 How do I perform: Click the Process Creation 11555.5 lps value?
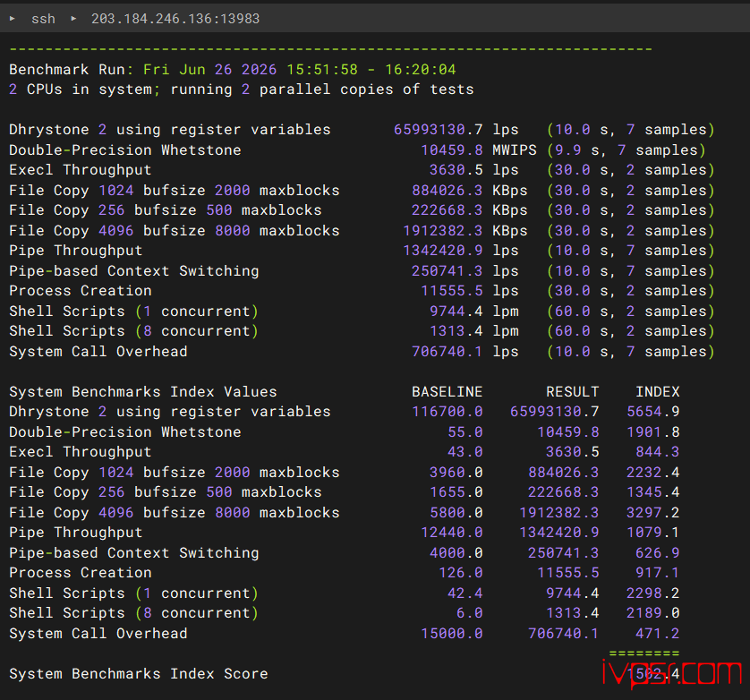click(x=469, y=290)
